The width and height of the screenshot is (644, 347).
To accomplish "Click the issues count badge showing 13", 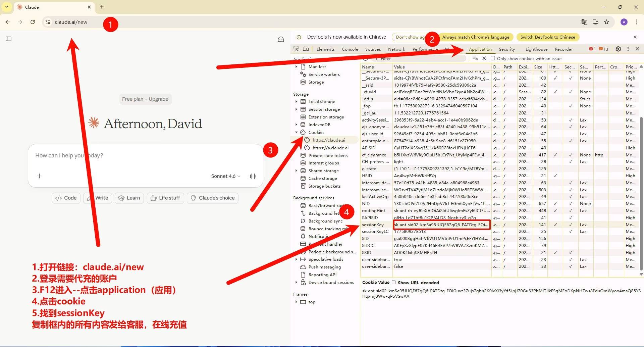I will tap(604, 49).
